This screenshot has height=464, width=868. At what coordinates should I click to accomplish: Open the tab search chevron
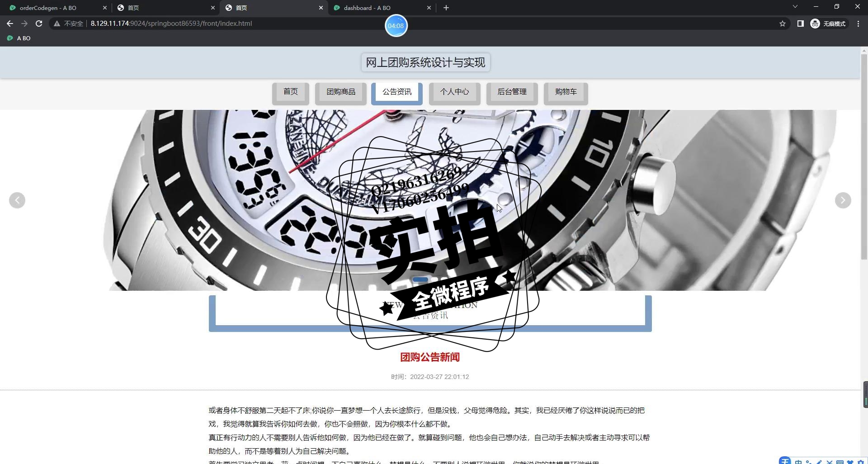795,6
